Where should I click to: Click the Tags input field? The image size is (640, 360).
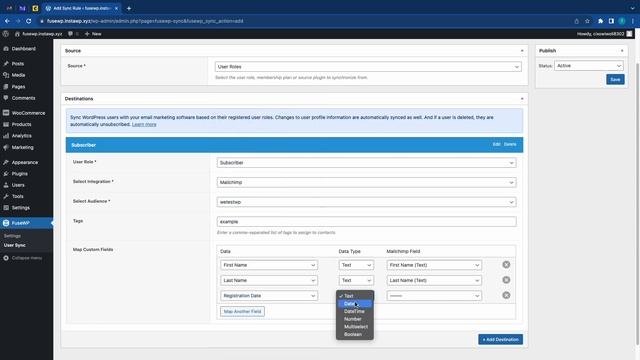366,222
